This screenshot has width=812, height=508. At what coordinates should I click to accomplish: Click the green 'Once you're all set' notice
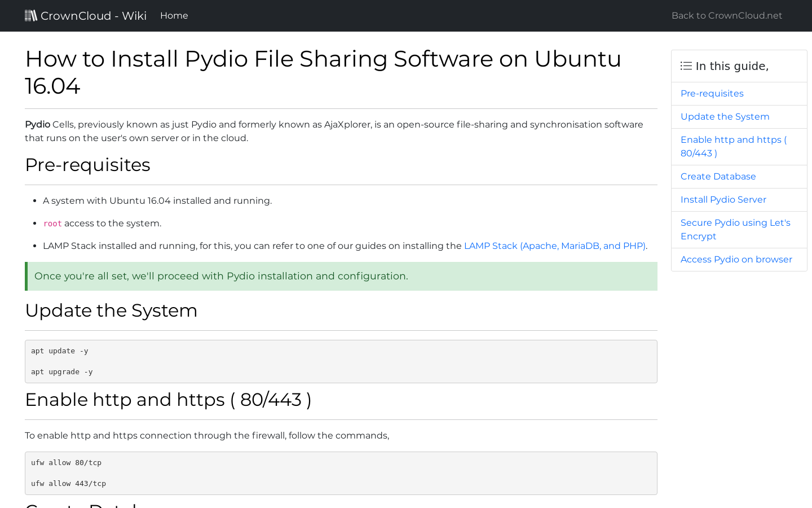coord(341,277)
